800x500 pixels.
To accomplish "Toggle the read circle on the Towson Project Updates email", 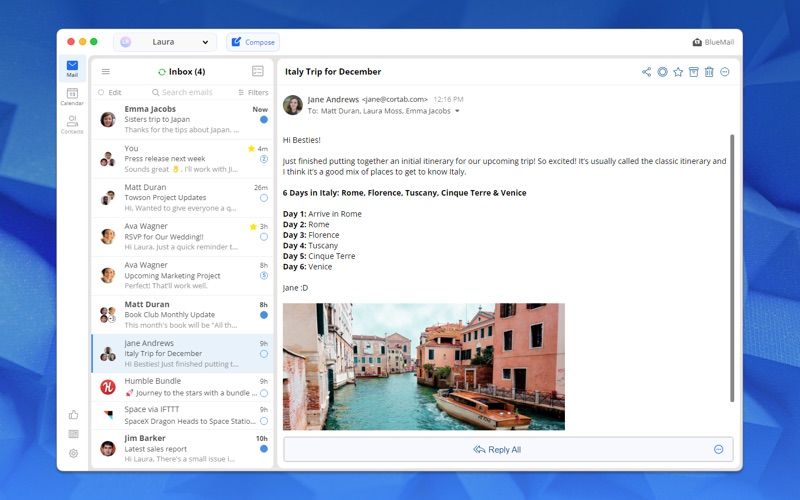I will point(264,198).
